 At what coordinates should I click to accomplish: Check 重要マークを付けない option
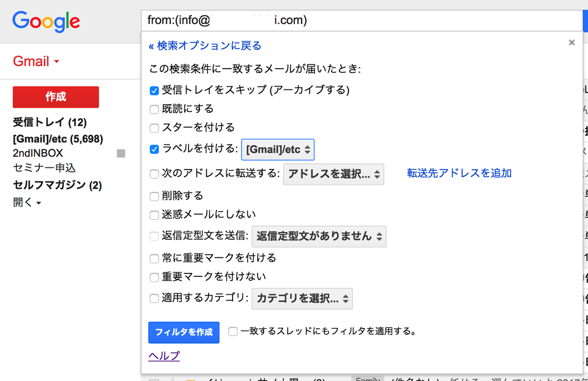pyautogui.click(x=154, y=277)
